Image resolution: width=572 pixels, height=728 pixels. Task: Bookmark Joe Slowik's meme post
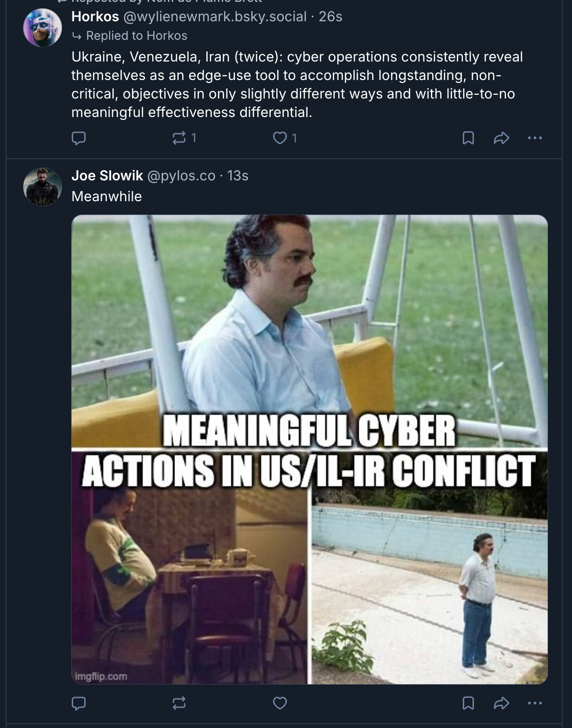tap(468, 703)
